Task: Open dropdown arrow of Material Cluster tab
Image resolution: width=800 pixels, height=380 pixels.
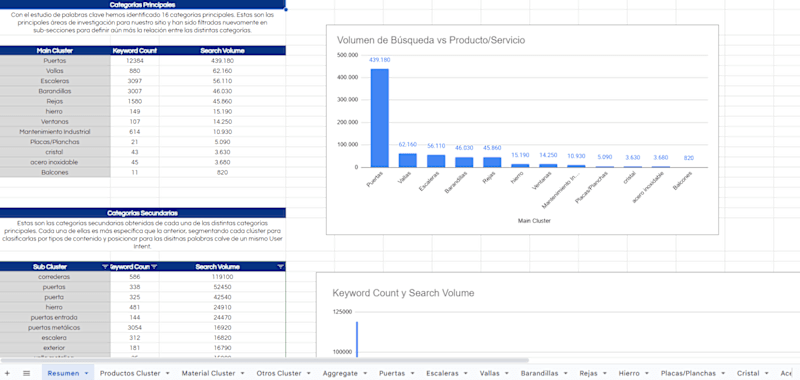Action: pyautogui.click(x=242, y=373)
